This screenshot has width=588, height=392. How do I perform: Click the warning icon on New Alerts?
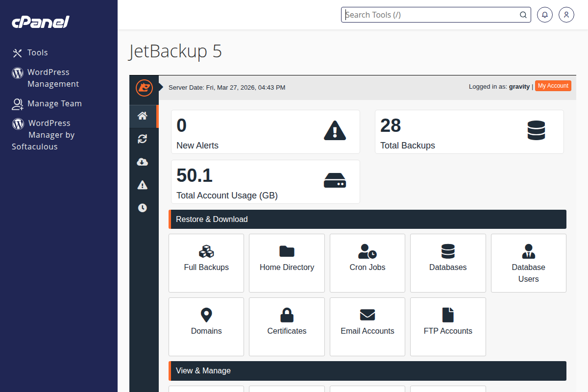[335, 131]
